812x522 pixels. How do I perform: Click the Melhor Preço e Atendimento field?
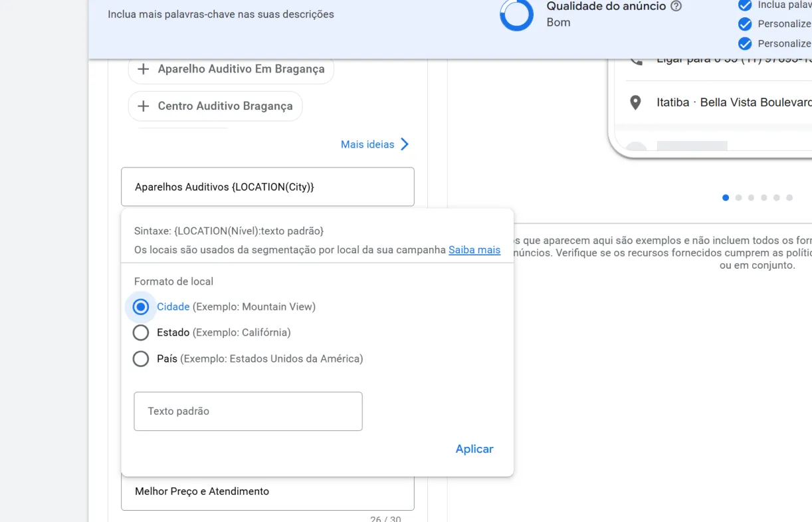pyautogui.click(x=267, y=492)
